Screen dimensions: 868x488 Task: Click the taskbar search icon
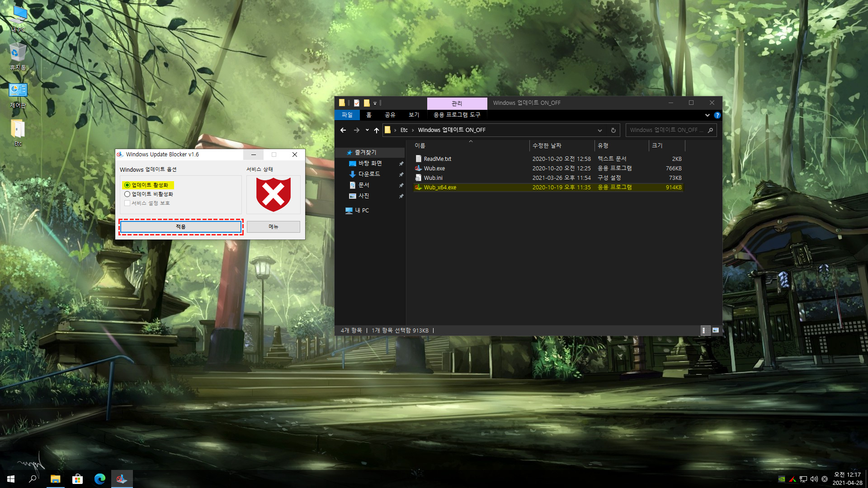[33, 479]
